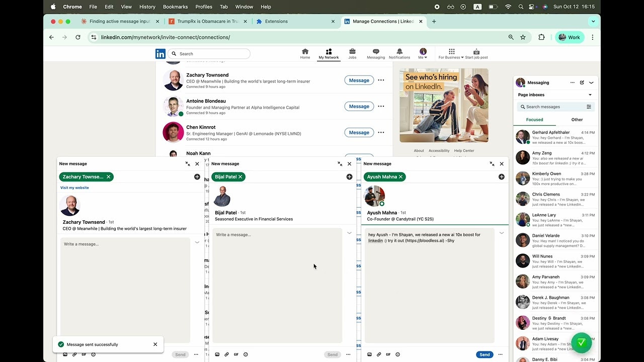644x362 pixels.
Task: Dismiss the Message sent successfully toast
Action: point(155,344)
